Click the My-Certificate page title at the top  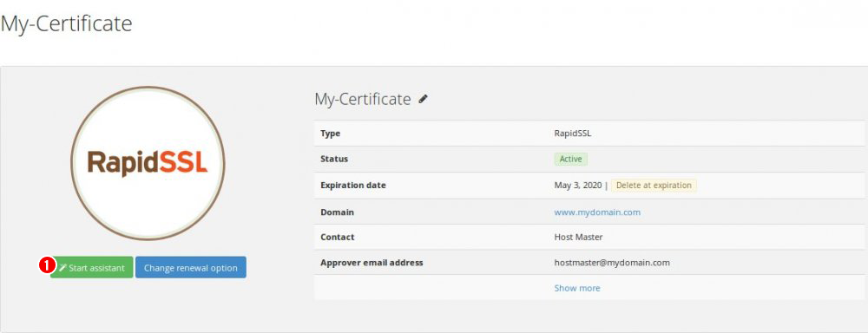pos(67,24)
